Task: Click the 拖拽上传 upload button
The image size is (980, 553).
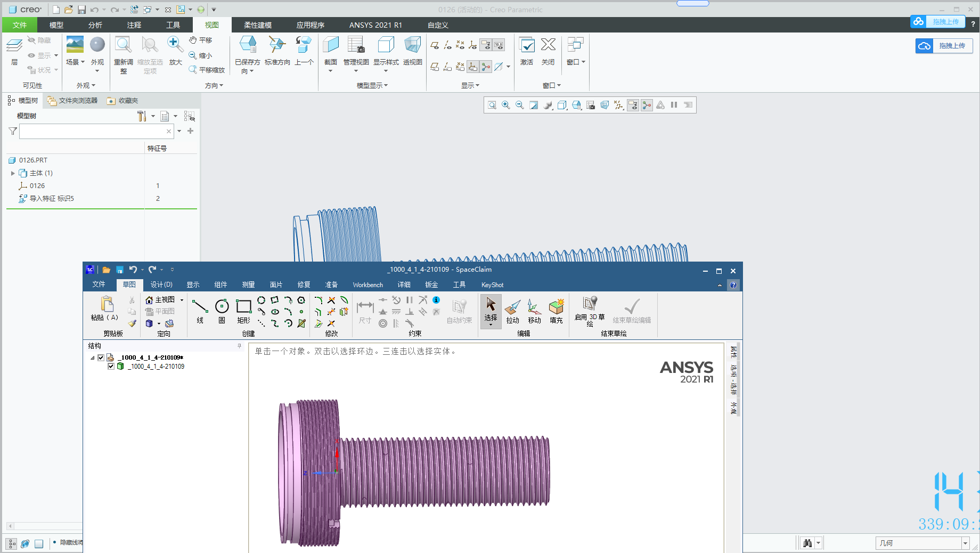Action: point(944,46)
